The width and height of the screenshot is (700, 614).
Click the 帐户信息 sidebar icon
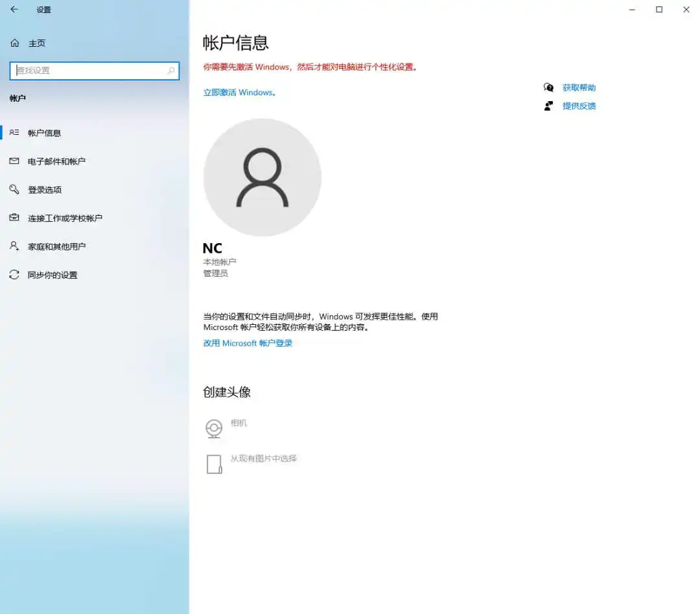[14, 132]
